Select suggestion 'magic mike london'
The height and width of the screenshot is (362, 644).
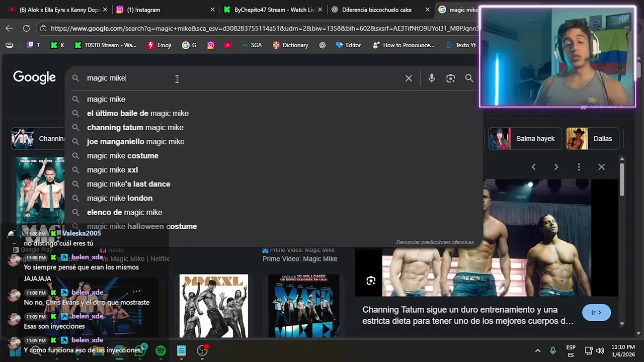point(274,198)
